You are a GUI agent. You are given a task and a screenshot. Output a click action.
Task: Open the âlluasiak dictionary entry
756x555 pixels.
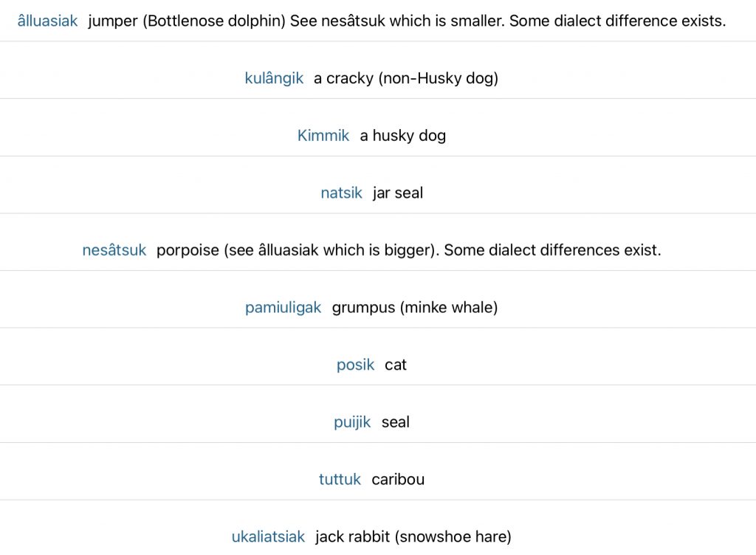(x=47, y=21)
